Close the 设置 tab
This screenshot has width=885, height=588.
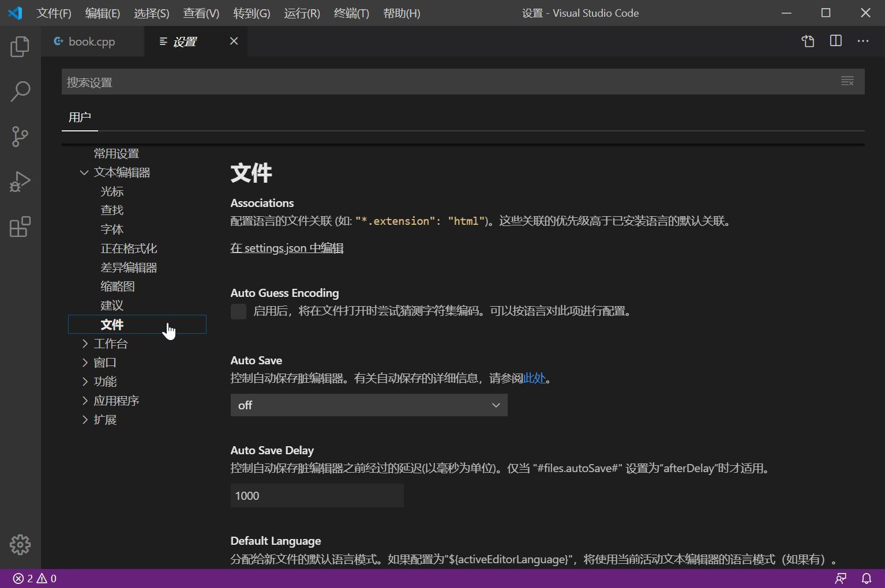pyautogui.click(x=234, y=41)
